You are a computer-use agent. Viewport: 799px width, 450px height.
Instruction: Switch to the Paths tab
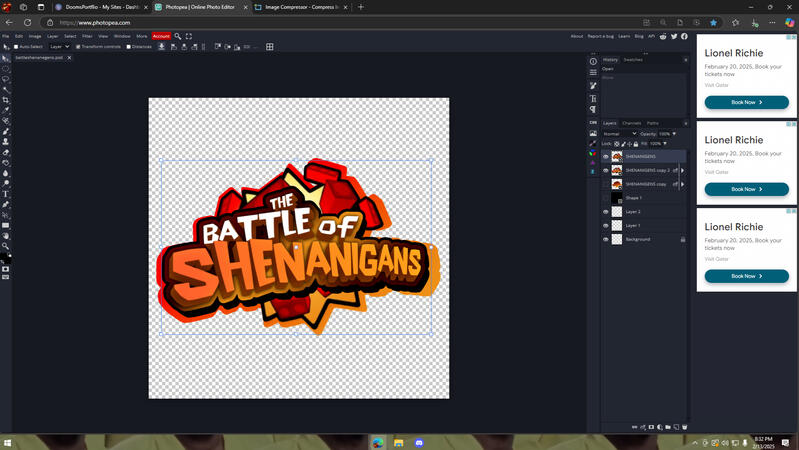[653, 123]
